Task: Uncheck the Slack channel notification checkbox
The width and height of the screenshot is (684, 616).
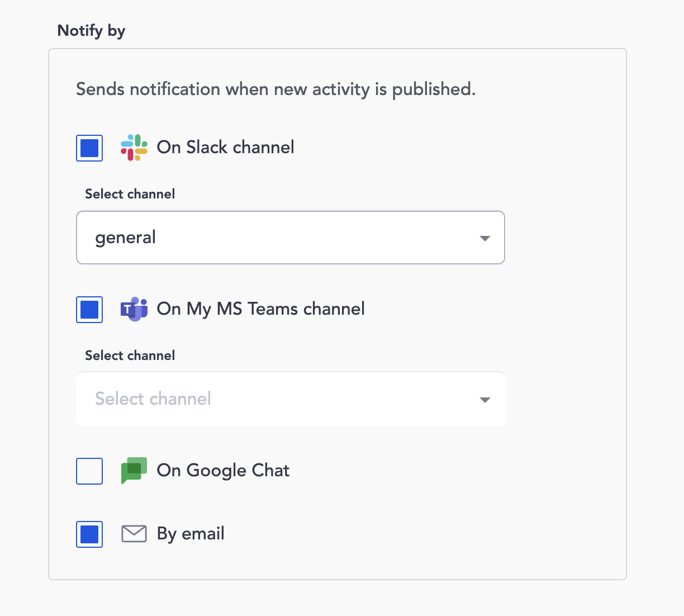Action: pos(89,148)
